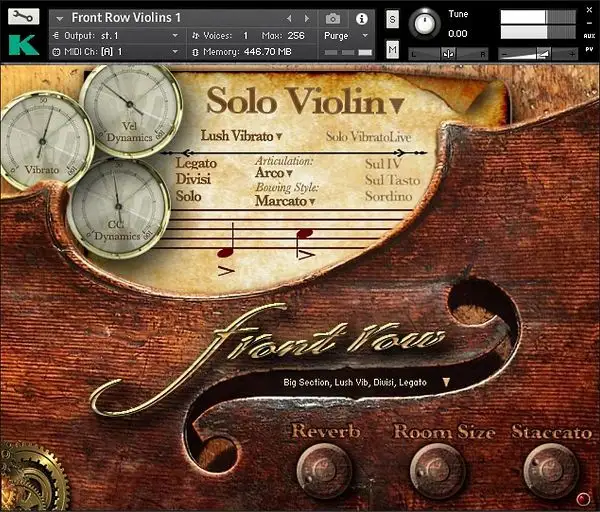Click the Tune knob
600x512 pixels.
click(x=425, y=21)
